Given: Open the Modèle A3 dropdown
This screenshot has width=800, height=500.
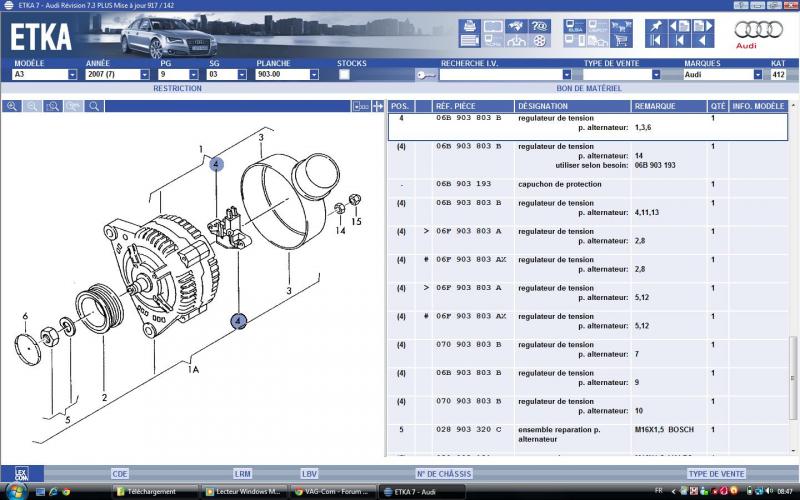Looking at the screenshot, I should (x=72, y=74).
